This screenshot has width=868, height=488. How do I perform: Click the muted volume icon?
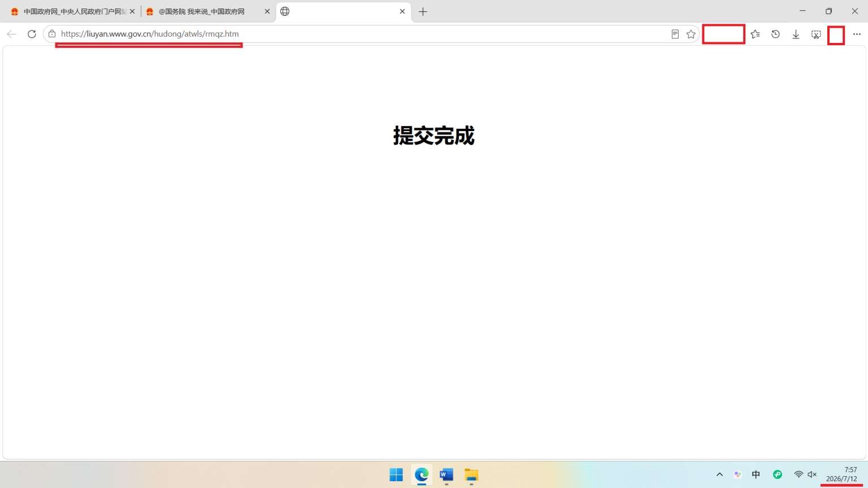tap(812, 474)
